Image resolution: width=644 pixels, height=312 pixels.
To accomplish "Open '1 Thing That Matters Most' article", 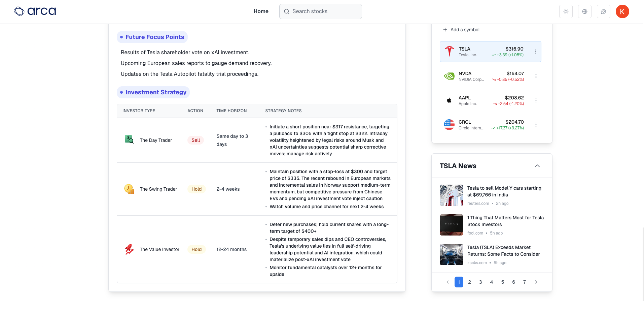I will tap(506, 221).
